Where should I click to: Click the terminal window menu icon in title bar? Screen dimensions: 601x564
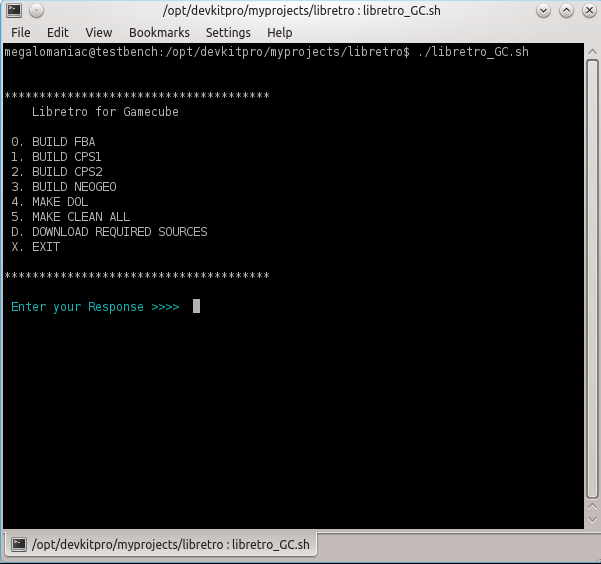pyautogui.click(x=14, y=10)
